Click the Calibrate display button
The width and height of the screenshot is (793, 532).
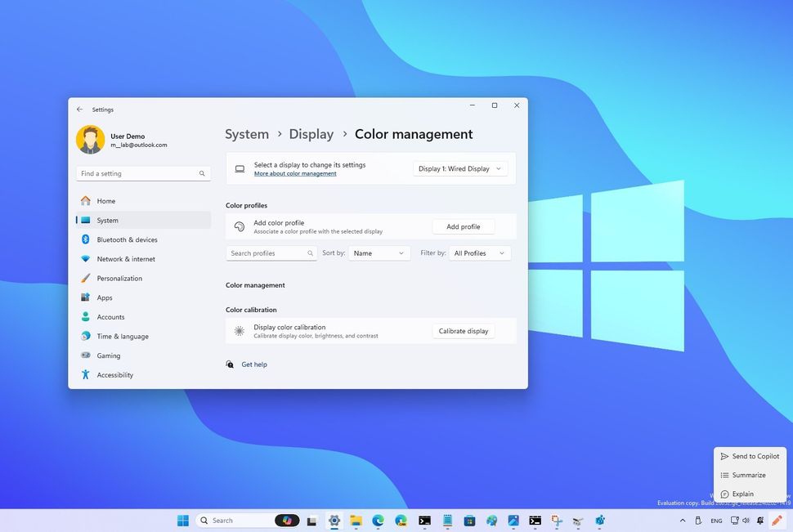pos(463,331)
